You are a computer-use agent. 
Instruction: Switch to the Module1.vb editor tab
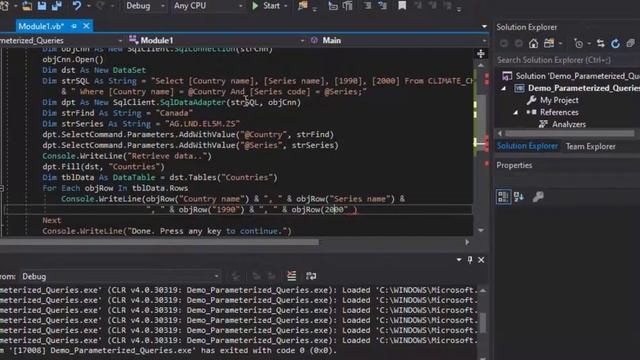[x=41, y=27]
